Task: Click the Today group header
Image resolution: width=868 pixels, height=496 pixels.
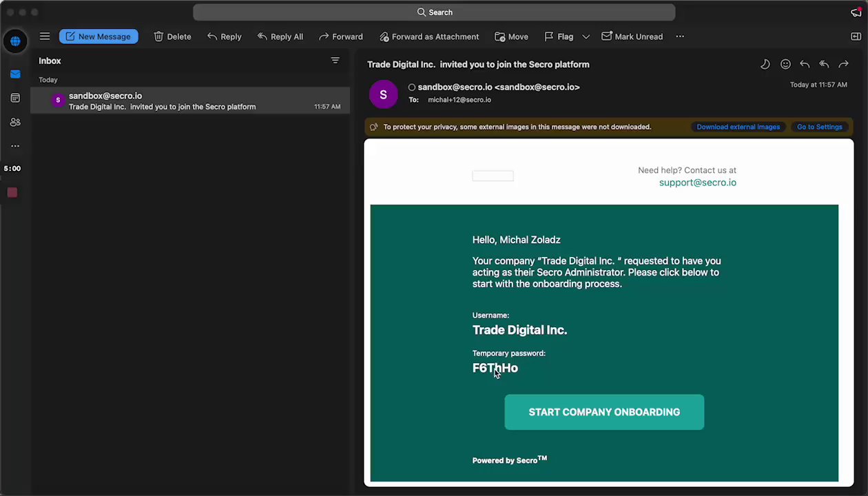Action: tap(48, 80)
